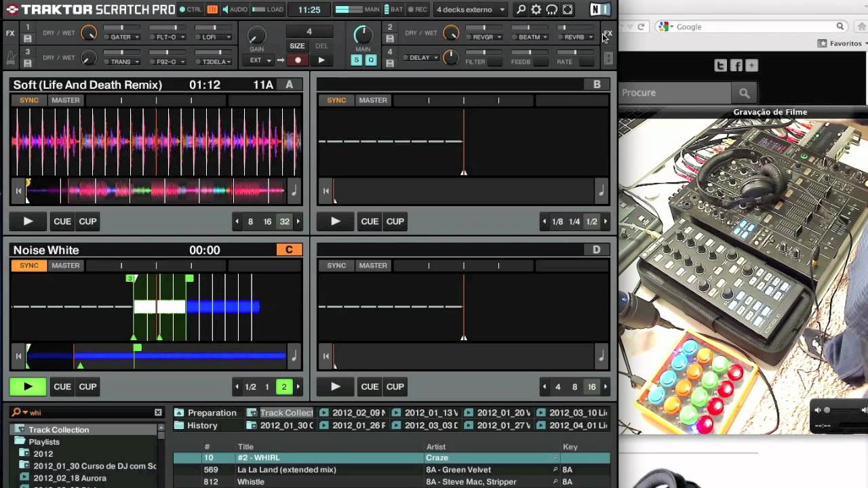This screenshot has width=868, height=488.
Task: Toggle SYNC on deck A
Action: pos(29,100)
